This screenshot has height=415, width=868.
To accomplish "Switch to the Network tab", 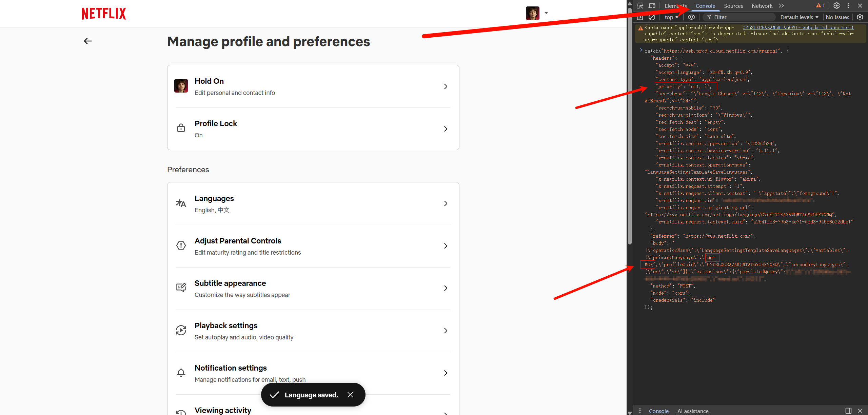I will (x=762, y=6).
